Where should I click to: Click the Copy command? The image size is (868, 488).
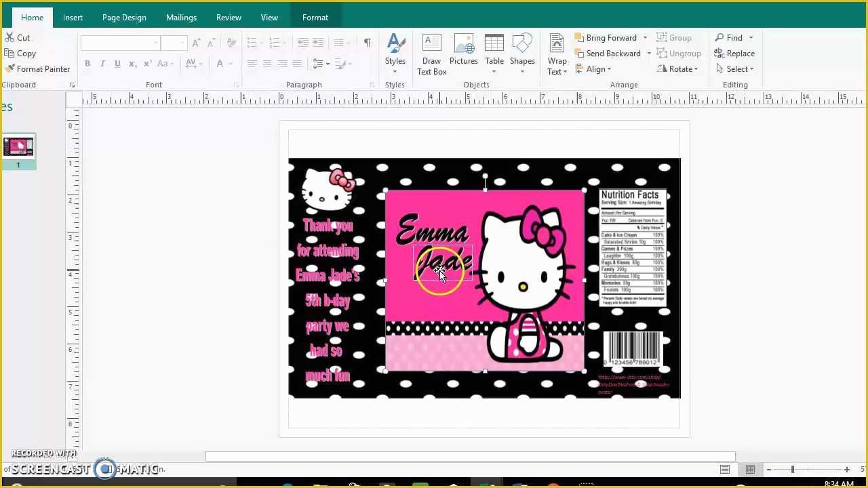point(20,54)
